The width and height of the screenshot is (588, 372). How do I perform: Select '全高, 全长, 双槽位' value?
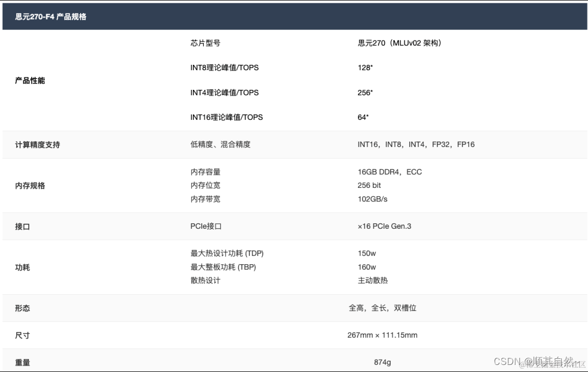(383, 308)
